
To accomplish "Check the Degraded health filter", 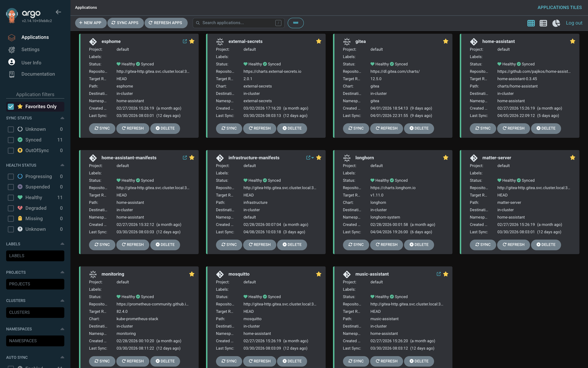I will (x=11, y=208).
